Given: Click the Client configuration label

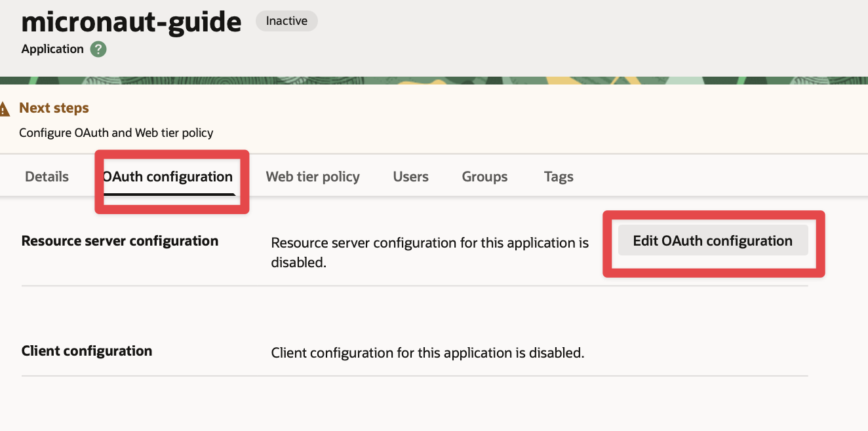Looking at the screenshot, I should 87,351.
